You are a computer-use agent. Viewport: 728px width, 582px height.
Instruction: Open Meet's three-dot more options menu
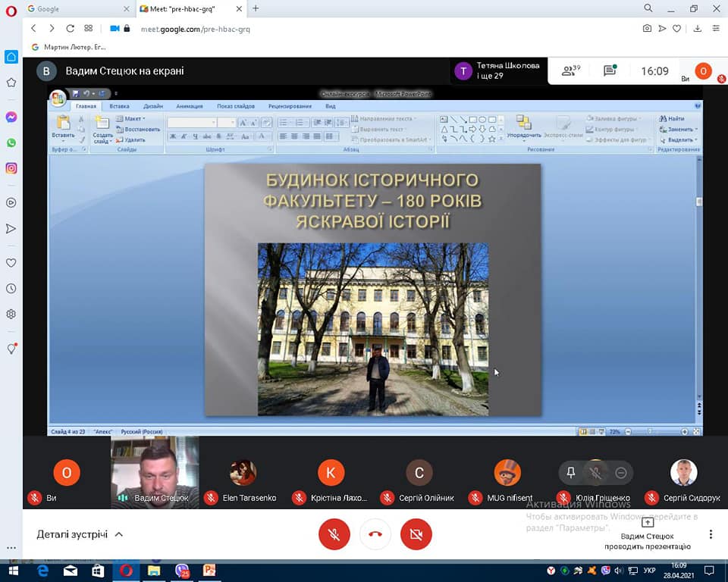coord(711,534)
